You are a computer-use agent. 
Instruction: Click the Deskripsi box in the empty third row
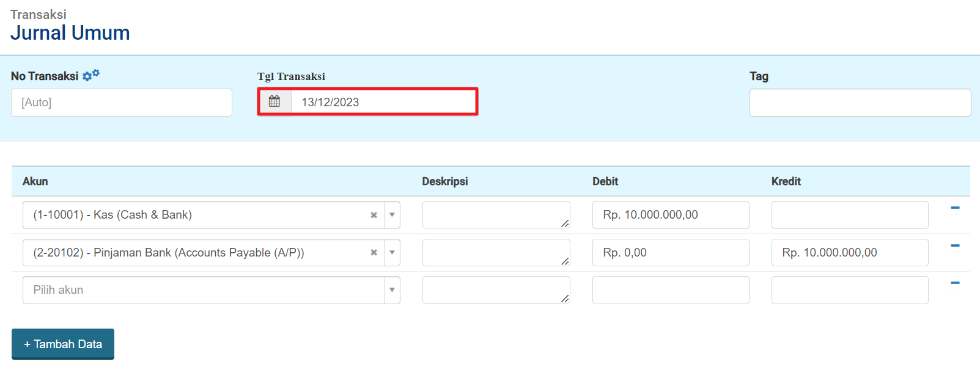click(x=496, y=290)
